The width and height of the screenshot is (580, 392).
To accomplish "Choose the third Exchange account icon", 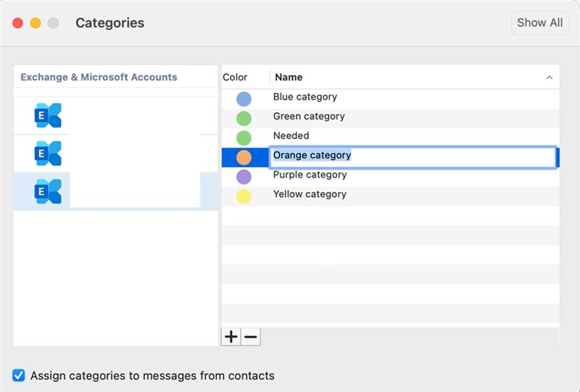I will point(48,191).
